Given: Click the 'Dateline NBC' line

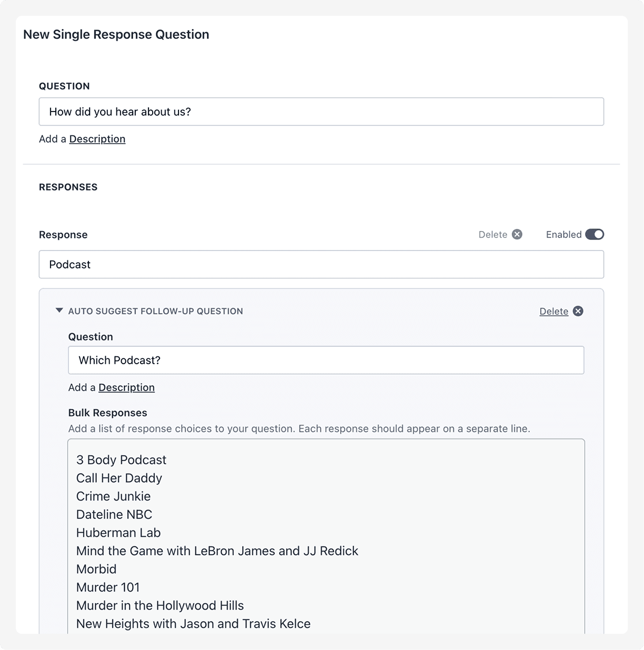Looking at the screenshot, I should [x=114, y=514].
